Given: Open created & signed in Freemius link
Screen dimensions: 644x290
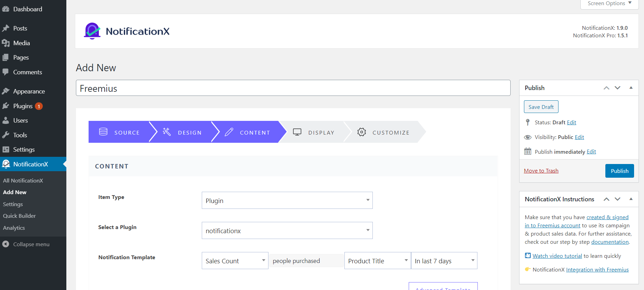Looking at the screenshot, I should (x=577, y=221).
